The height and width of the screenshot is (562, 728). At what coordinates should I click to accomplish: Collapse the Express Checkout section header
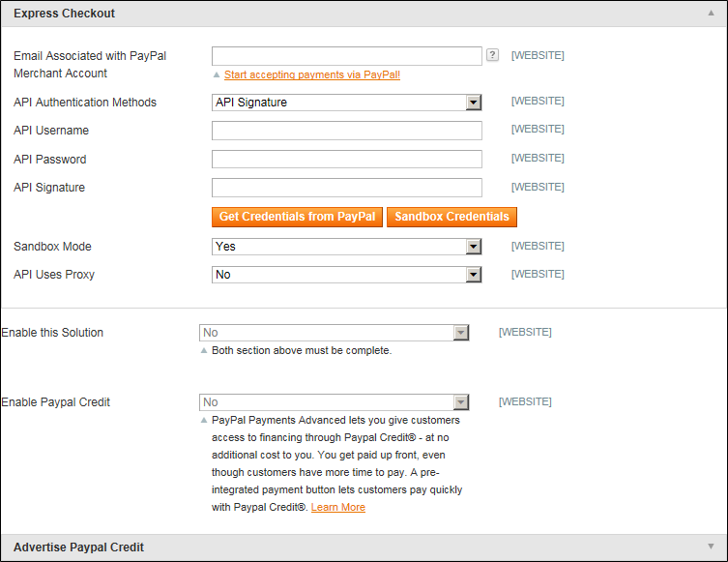point(364,14)
